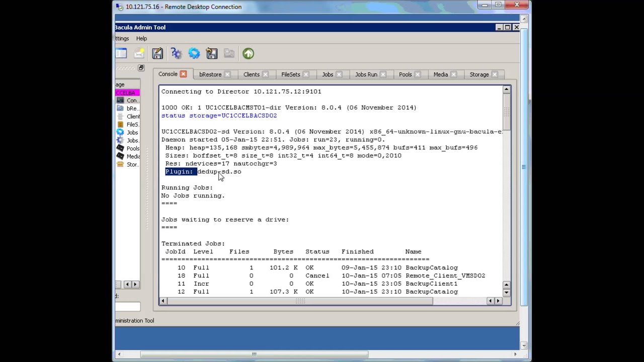
Task: Select FileSets in the left tree
Action: pos(127,125)
